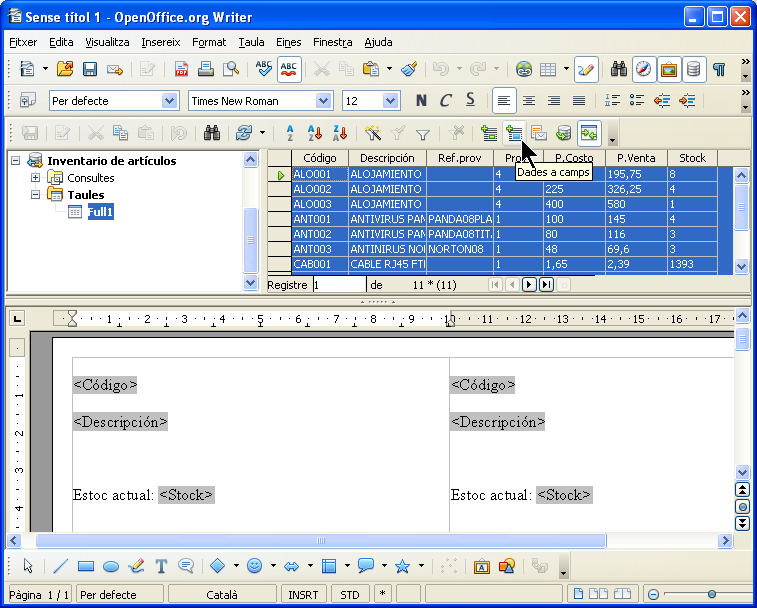Open the Insereix menu
Screen dimensions: 757x608
pyautogui.click(x=161, y=42)
